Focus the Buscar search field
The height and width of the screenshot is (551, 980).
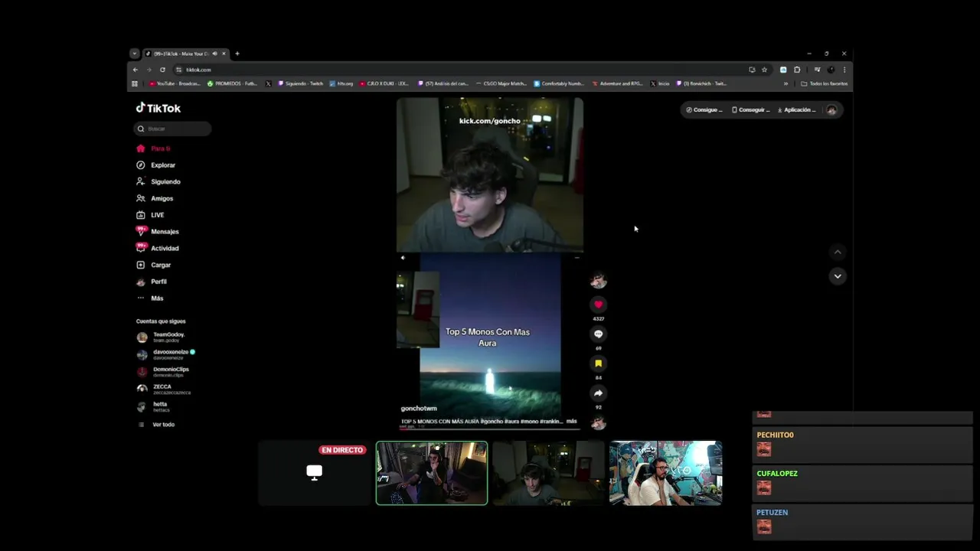click(172, 129)
